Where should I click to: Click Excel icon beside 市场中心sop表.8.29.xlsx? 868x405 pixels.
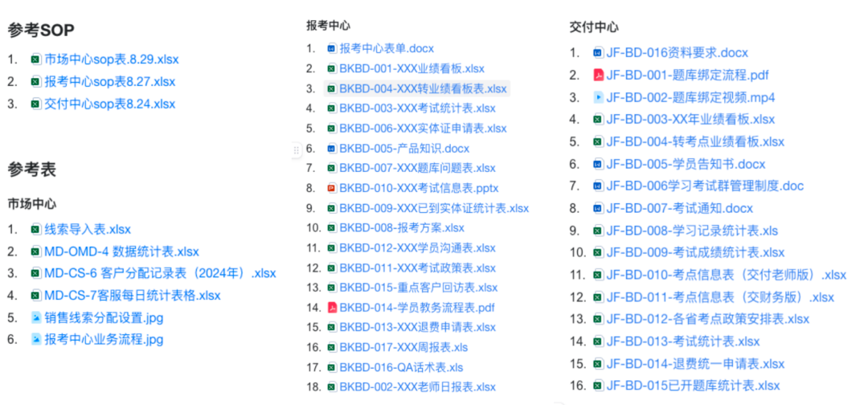(36, 59)
